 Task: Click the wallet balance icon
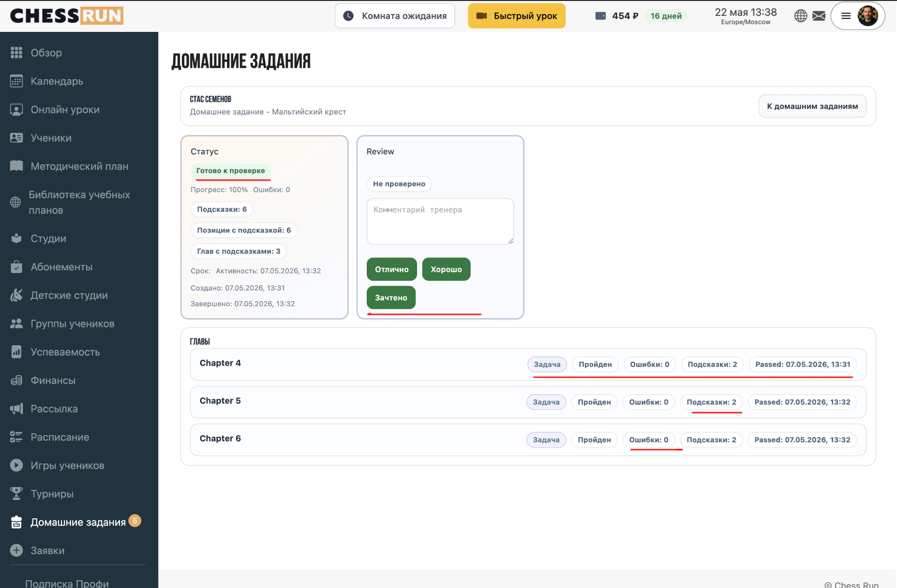coord(600,16)
